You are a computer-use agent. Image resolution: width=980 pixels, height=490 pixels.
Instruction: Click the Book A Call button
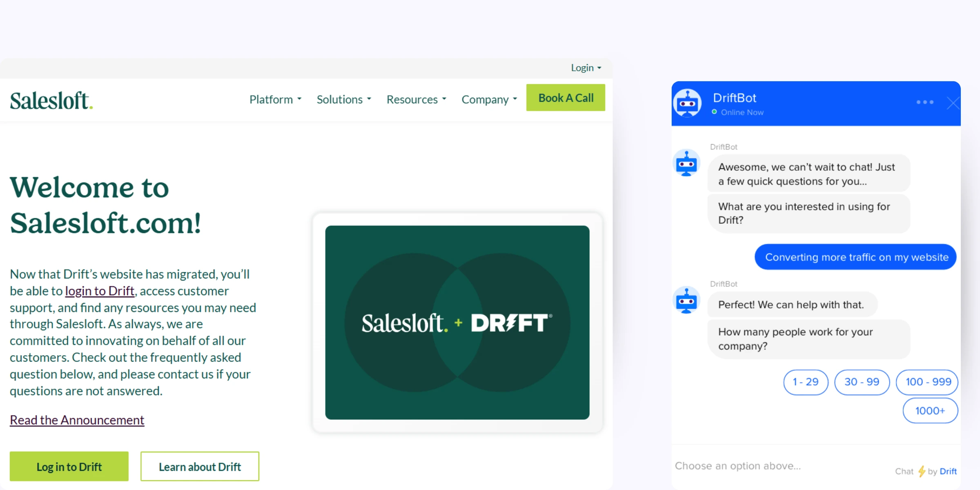pos(566,98)
